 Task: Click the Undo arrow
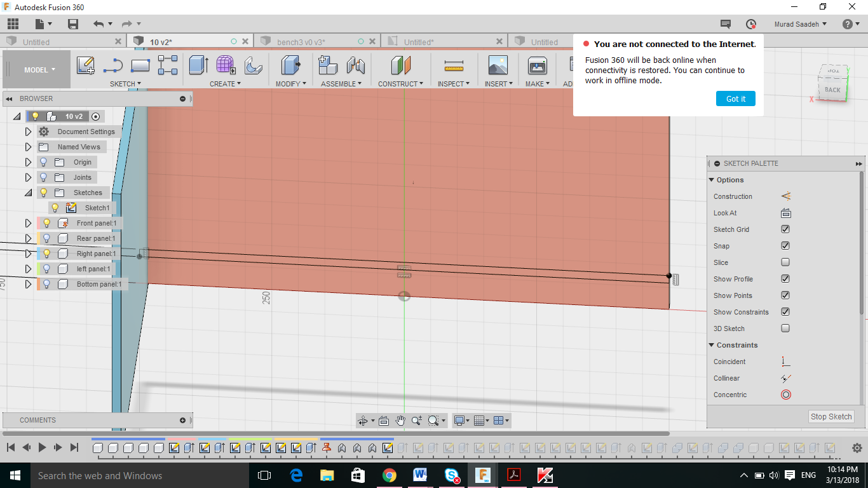[98, 24]
